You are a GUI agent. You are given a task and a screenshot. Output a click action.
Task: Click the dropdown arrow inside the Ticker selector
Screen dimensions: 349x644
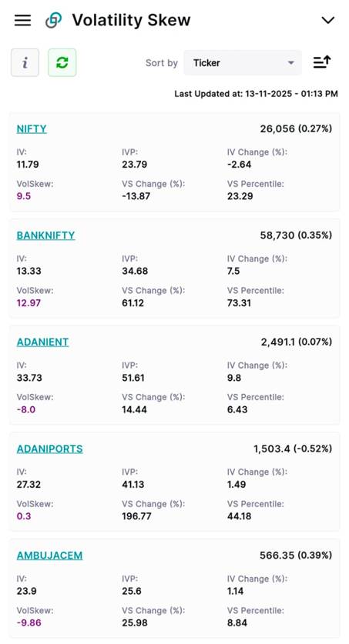[291, 63]
